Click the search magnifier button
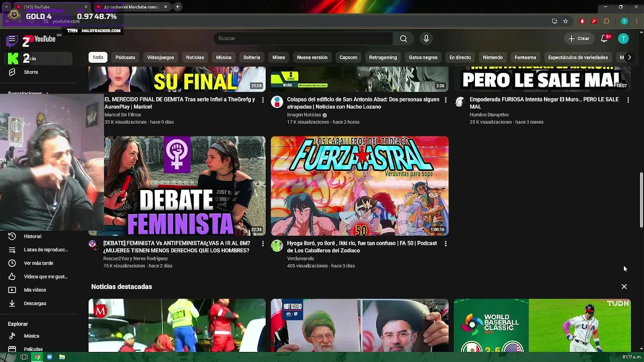The height and width of the screenshot is (362, 644). coord(404,39)
